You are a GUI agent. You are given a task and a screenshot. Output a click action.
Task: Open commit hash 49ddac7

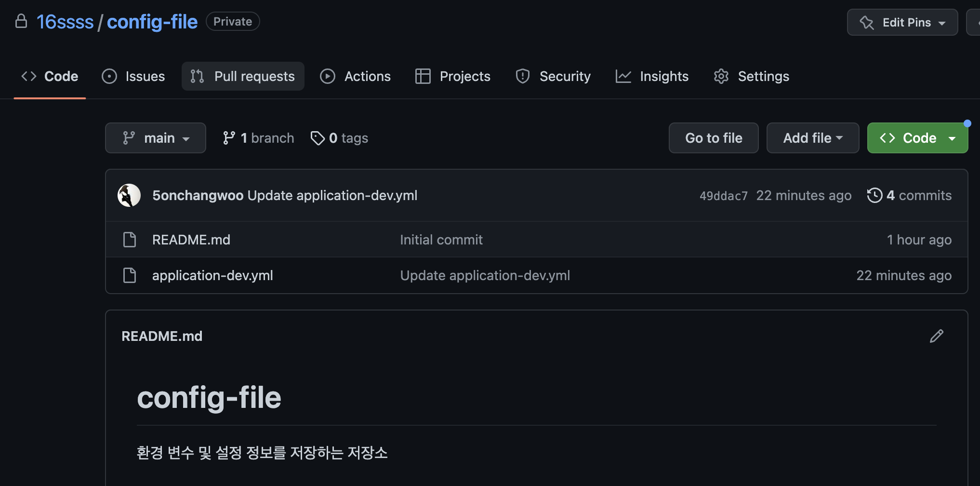click(724, 196)
